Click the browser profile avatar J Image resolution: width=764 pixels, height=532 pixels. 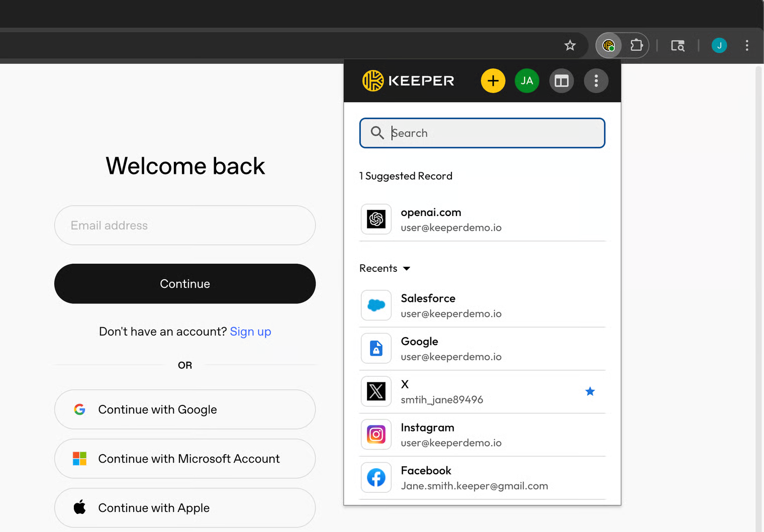pos(719,46)
